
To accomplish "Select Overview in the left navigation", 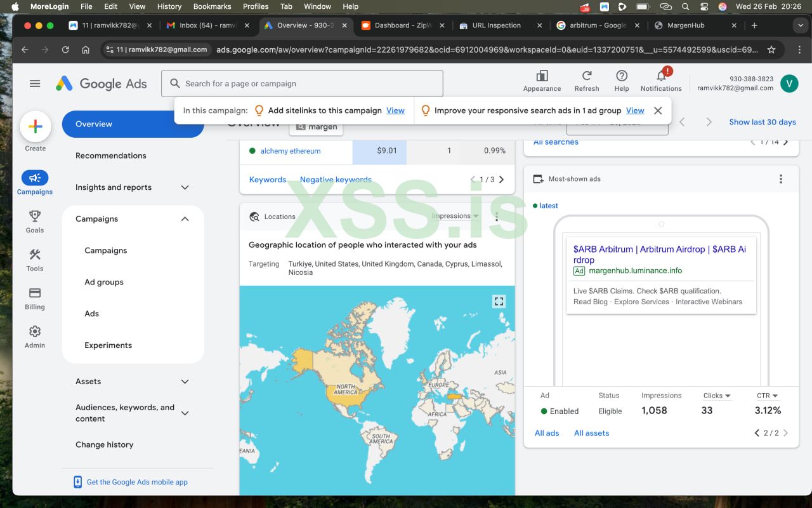I will (133, 124).
